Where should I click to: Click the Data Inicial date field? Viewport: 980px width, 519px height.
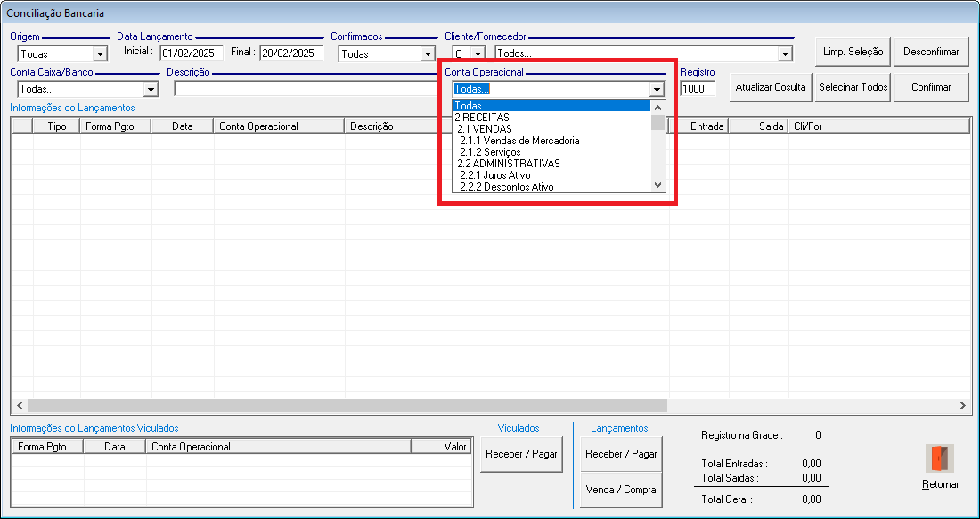192,53
